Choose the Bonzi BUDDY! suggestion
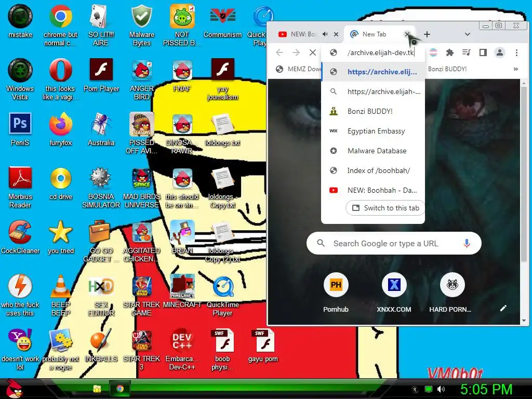 coord(373,111)
